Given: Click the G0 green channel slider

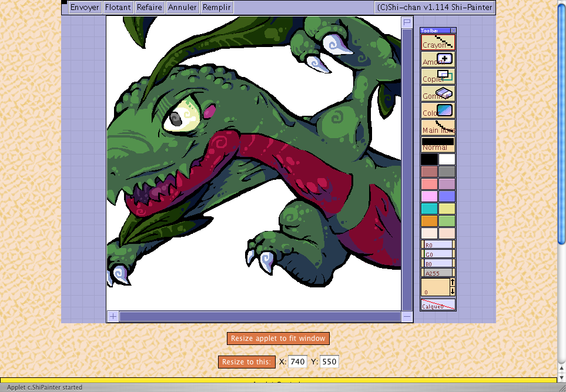Looking at the screenshot, I should click(x=438, y=254).
